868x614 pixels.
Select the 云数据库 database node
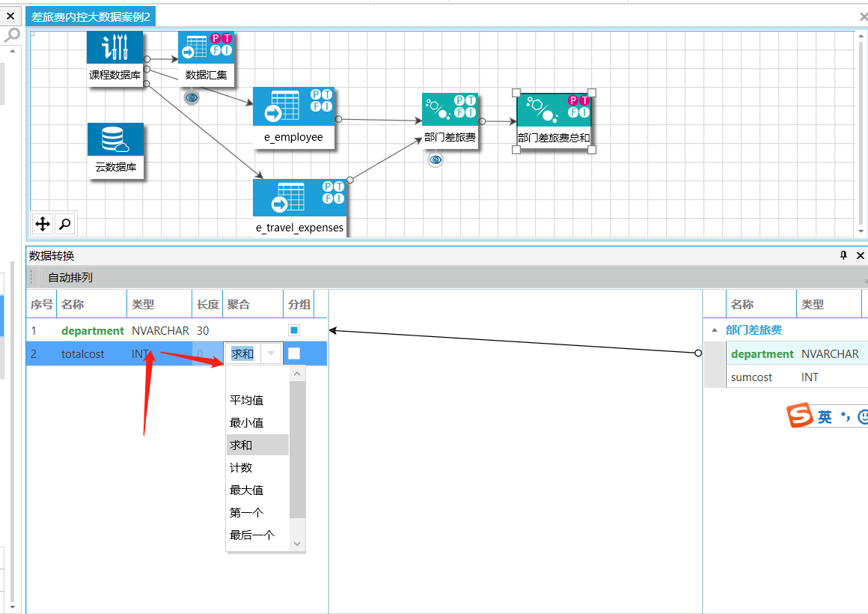click(x=116, y=139)
